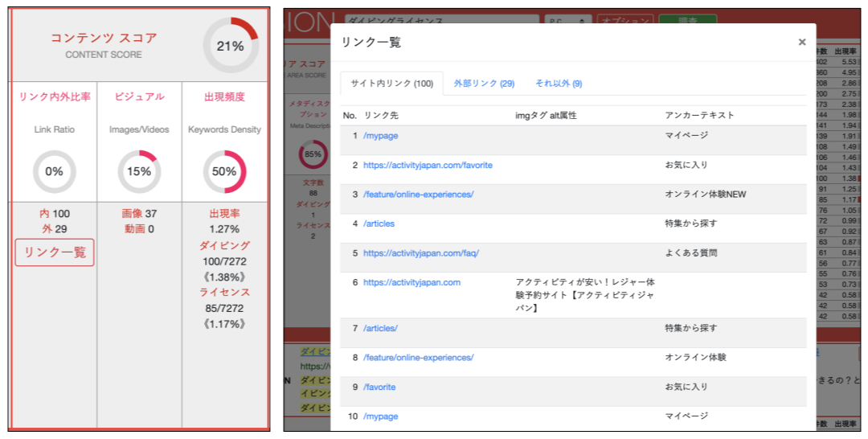Click the 特集から探す anchor text in row 7
This screenshot has width=868, height=439.
point(691,328)
